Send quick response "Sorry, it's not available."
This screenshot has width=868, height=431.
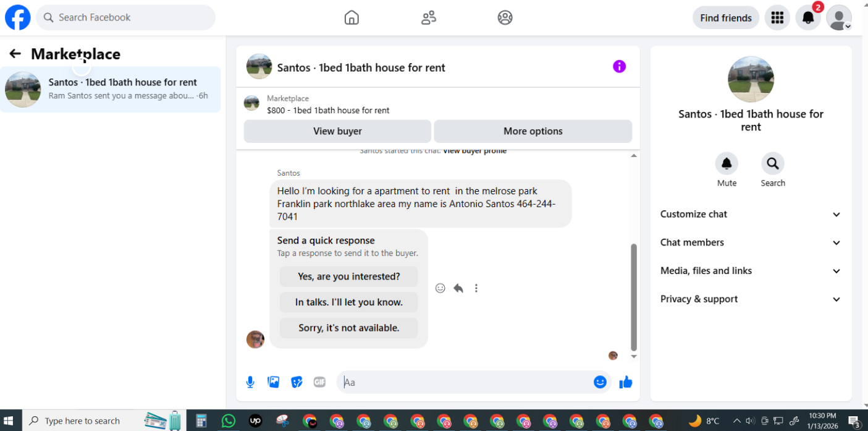click(x=348, y=328)
